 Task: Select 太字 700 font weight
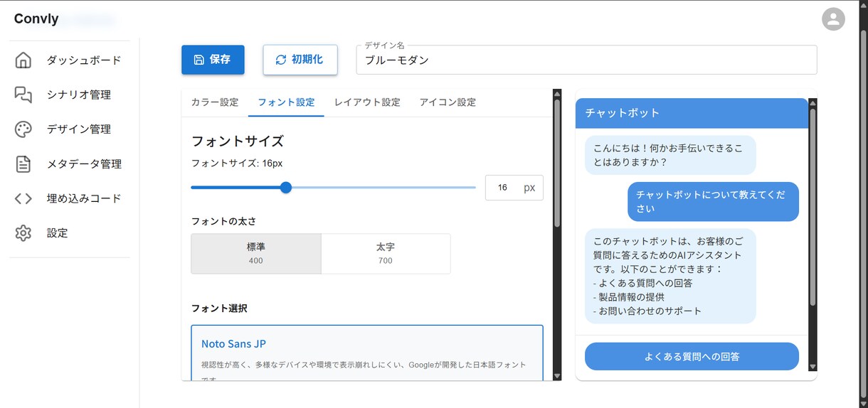point(386,254)
